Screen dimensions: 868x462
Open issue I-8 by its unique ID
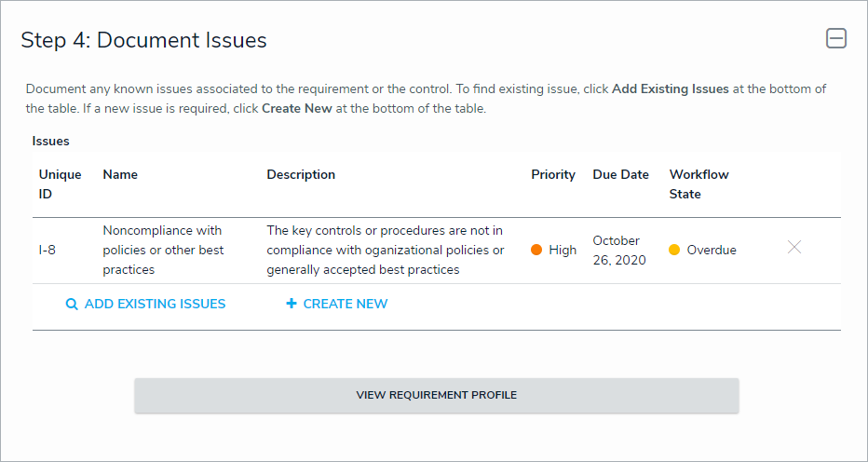47,250
